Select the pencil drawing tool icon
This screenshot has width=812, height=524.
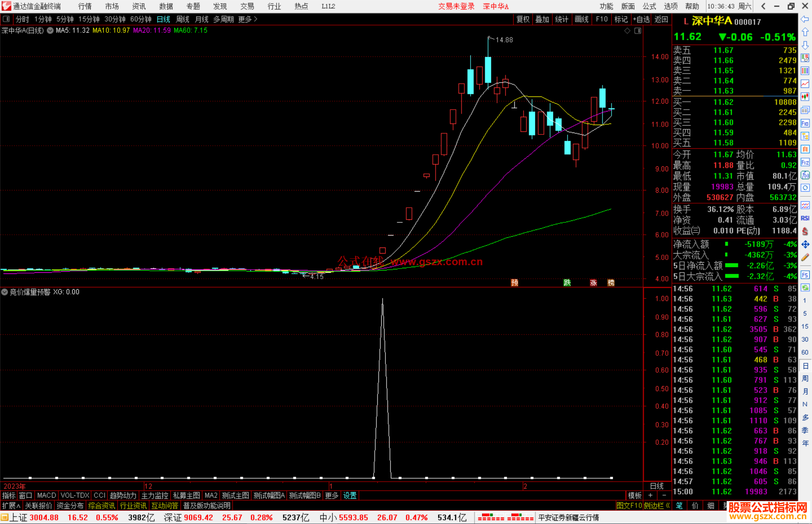point(805,257)
